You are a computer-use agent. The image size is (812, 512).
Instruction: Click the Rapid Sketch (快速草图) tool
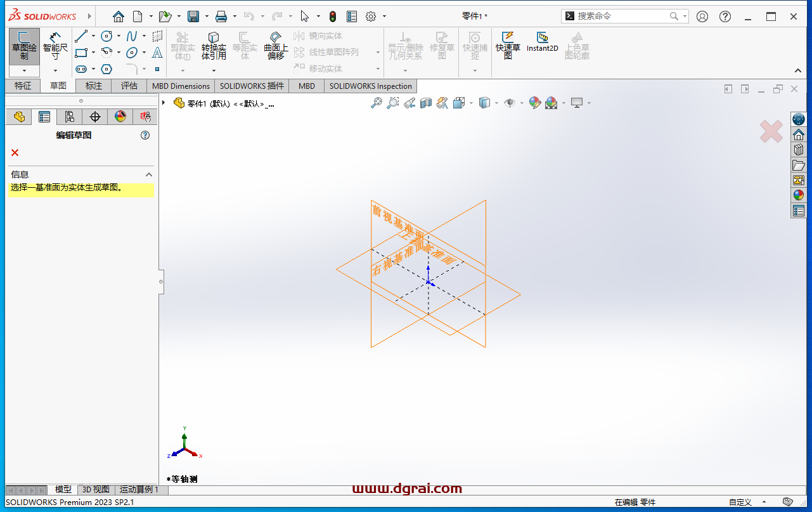pos(508,46)
